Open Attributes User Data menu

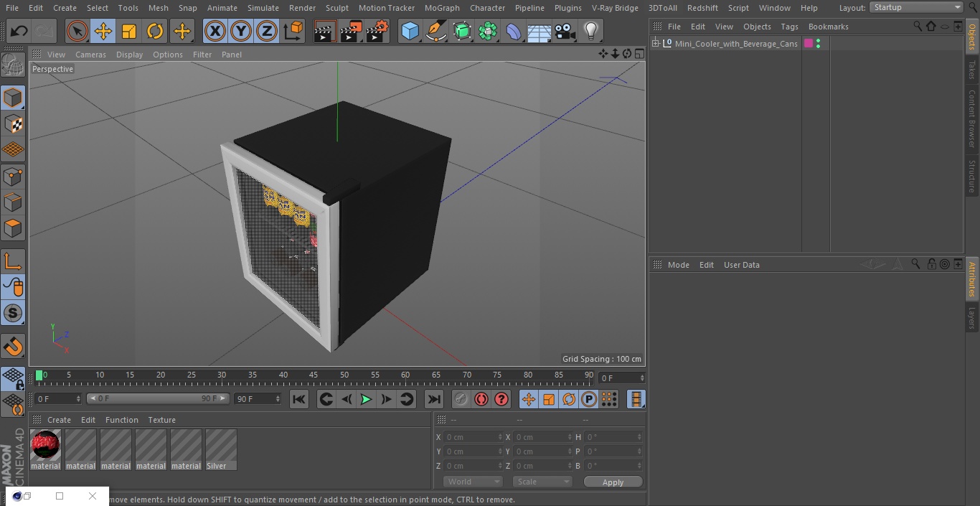point(741,265)
